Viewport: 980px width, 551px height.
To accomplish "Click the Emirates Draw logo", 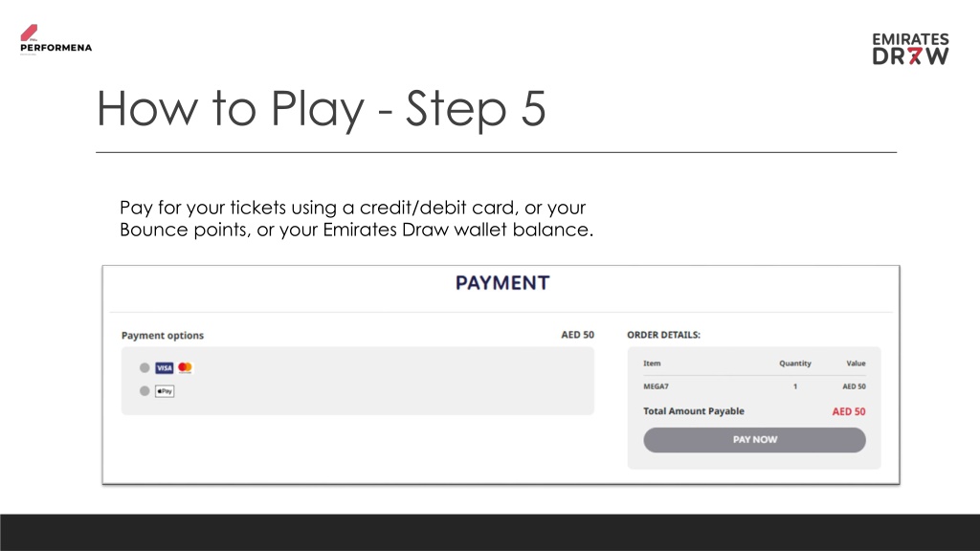I will click(911, 49).
